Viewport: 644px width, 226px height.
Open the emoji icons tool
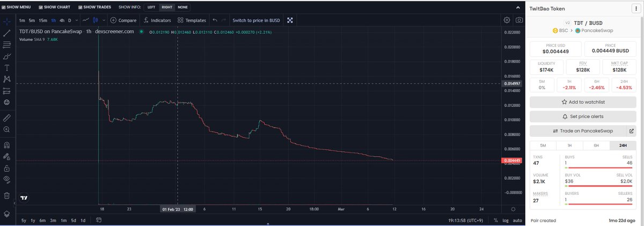[x=7, y=102]
